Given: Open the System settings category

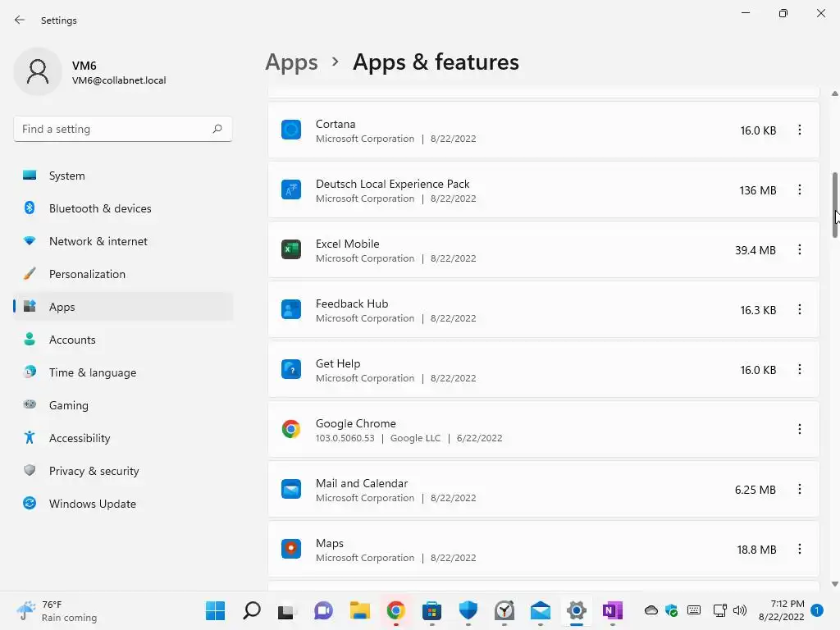Looking at the screenshot, I should click(x=123, y=176).
